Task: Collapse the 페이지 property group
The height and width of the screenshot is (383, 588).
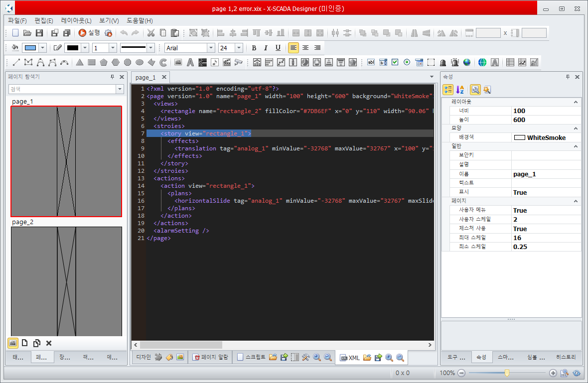Action: click(576, 201)
